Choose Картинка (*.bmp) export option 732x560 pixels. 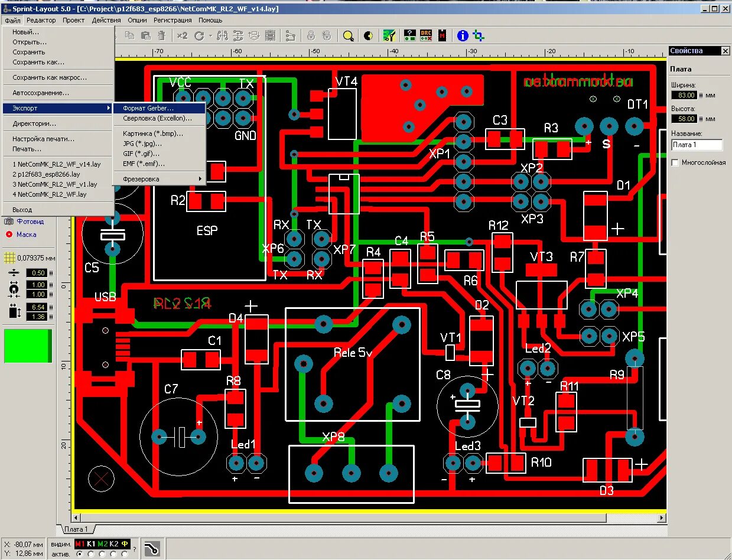[x=160, y=134]
